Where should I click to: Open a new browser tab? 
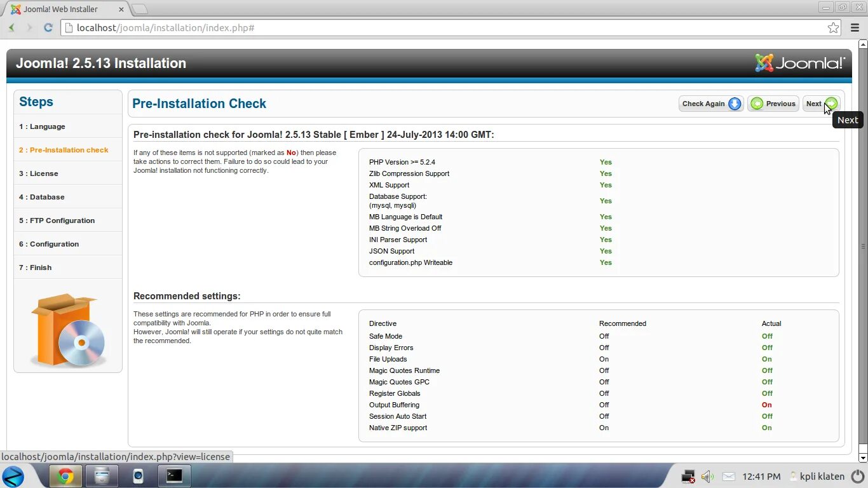coord(140,9)
